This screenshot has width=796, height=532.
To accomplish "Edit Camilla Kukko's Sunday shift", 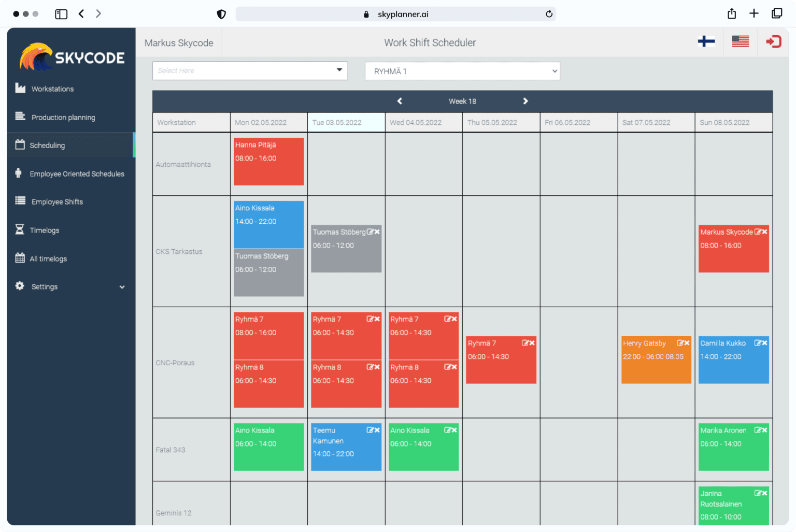I will [758, 342].
